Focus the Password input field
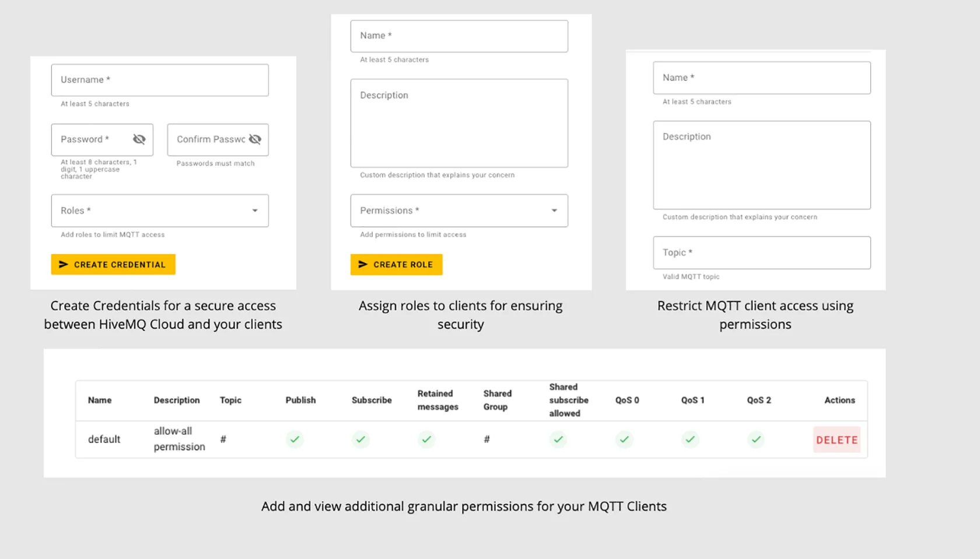Viewport: 980px width, 559px height. click(x=102, y=139)
